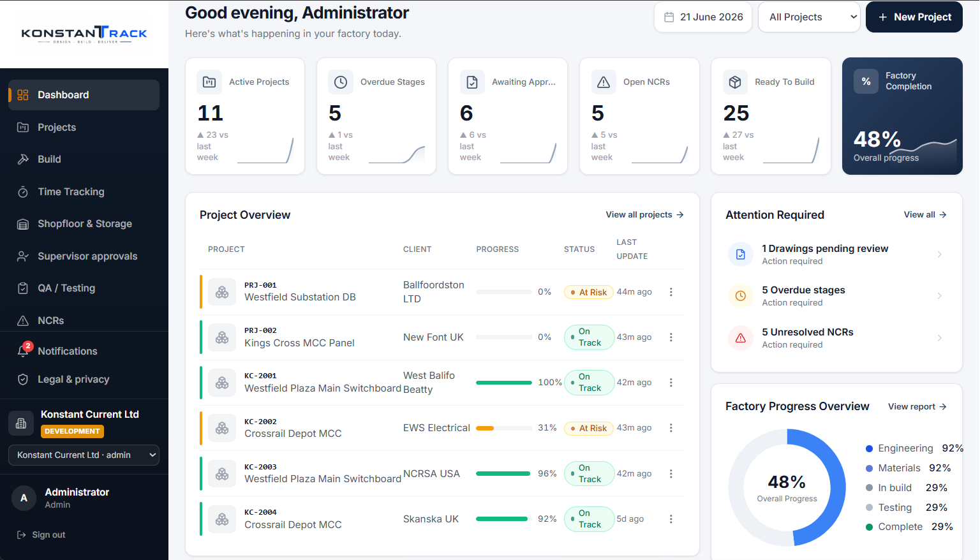Image resolution: width=980 pixels, height=560 pixels.
Task: Click the Drawings pending review document icon
Action: pyautogui.click(x=741, y=254)
